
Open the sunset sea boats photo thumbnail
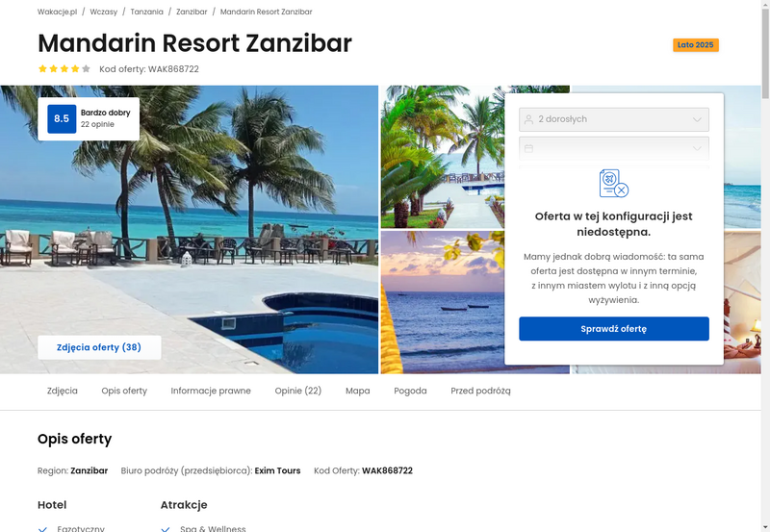[443, 302]
